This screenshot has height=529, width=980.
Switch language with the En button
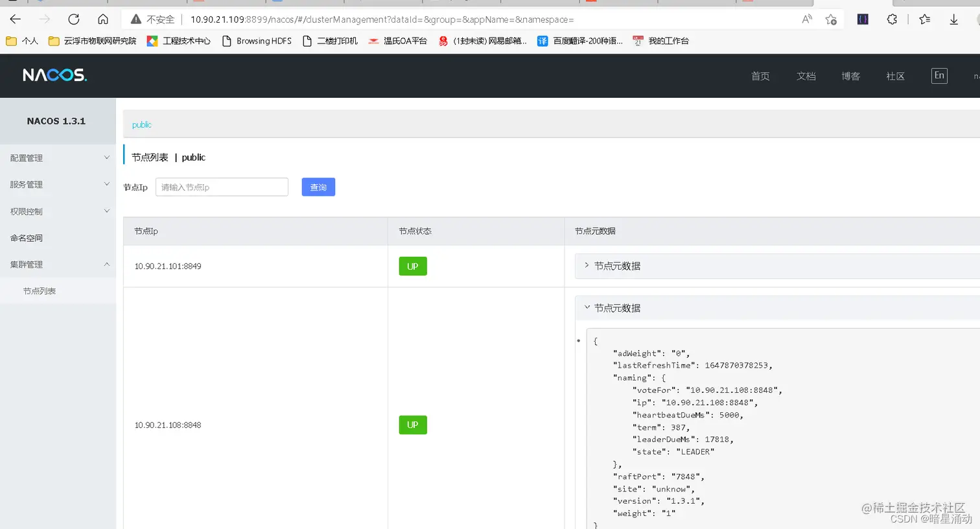tap(939, 75)
